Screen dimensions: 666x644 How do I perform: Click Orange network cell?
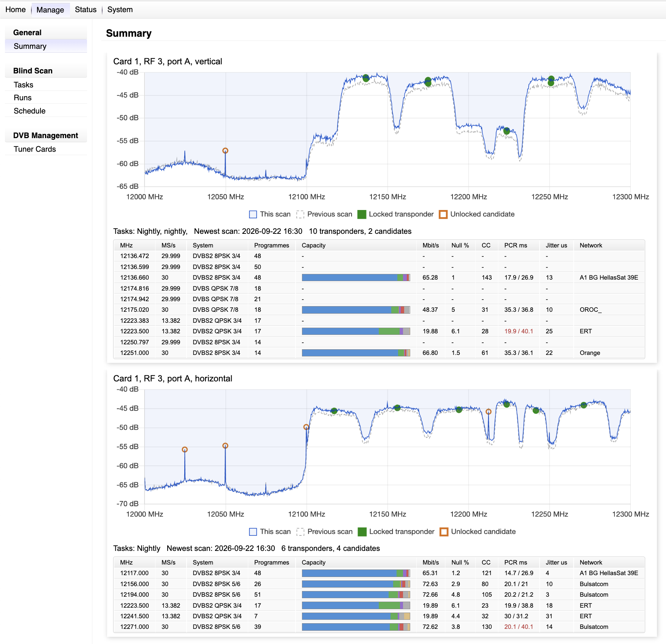point(590,353)
